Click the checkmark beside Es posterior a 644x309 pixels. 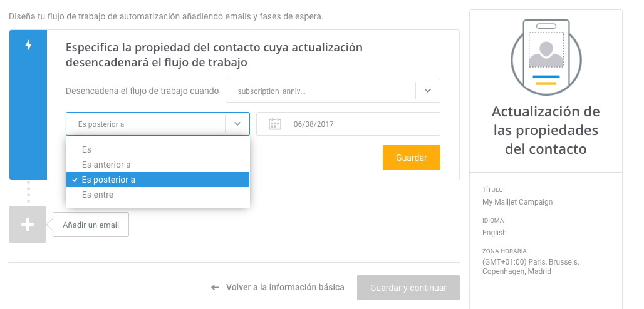click(x=74, y=180)
